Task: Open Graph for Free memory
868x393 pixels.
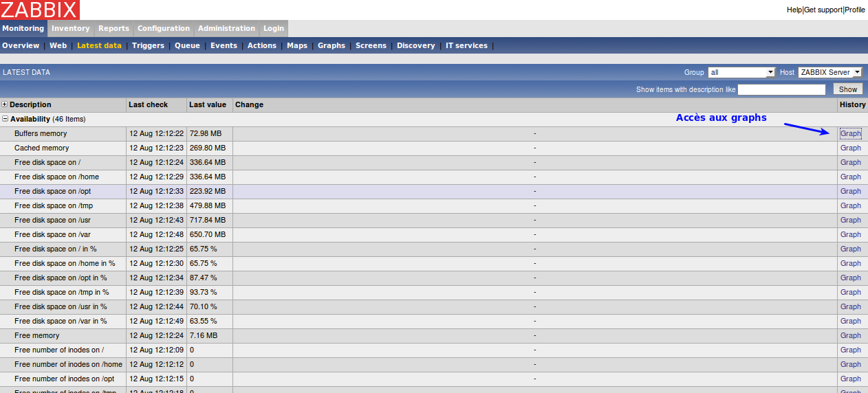Action: tap(850, 335)
